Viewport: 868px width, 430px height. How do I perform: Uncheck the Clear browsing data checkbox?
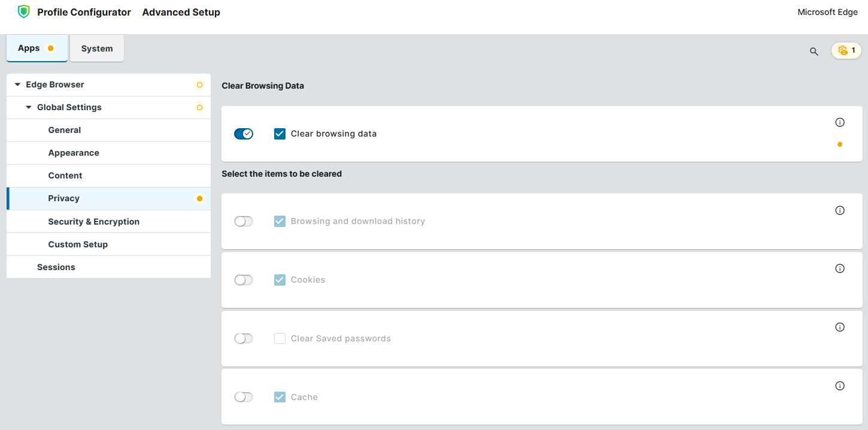coord(280,134)
